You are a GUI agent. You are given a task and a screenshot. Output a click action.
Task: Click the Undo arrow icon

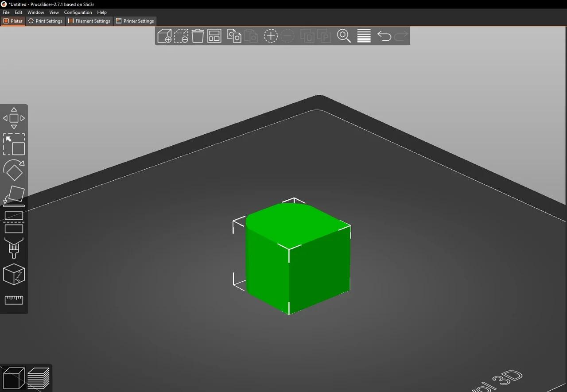[384, 36]
